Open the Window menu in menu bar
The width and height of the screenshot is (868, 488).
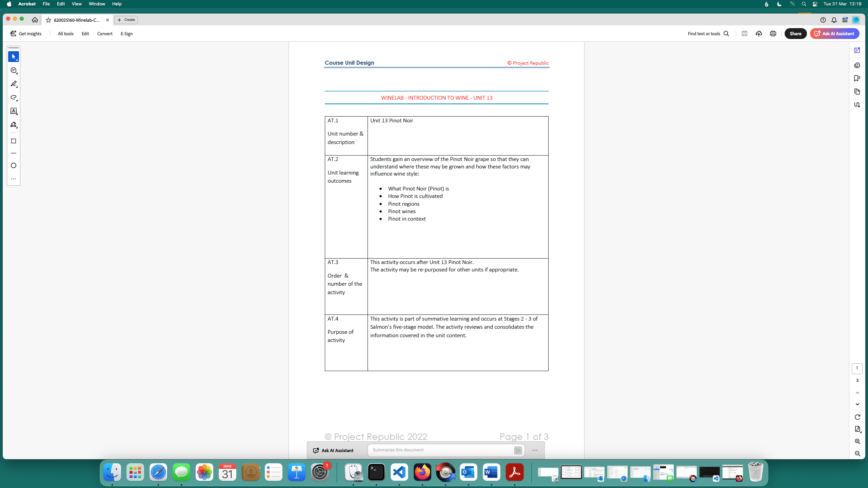click(97, 4)
